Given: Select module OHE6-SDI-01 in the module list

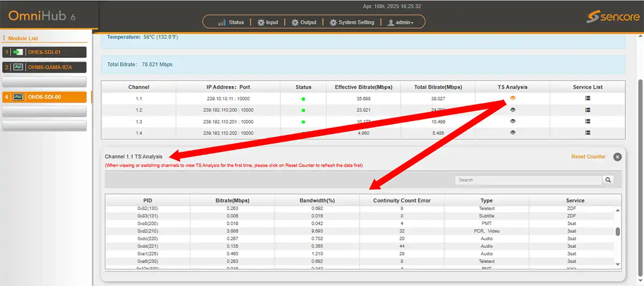Looking at the screenshot, I should [x=44, y=52].
